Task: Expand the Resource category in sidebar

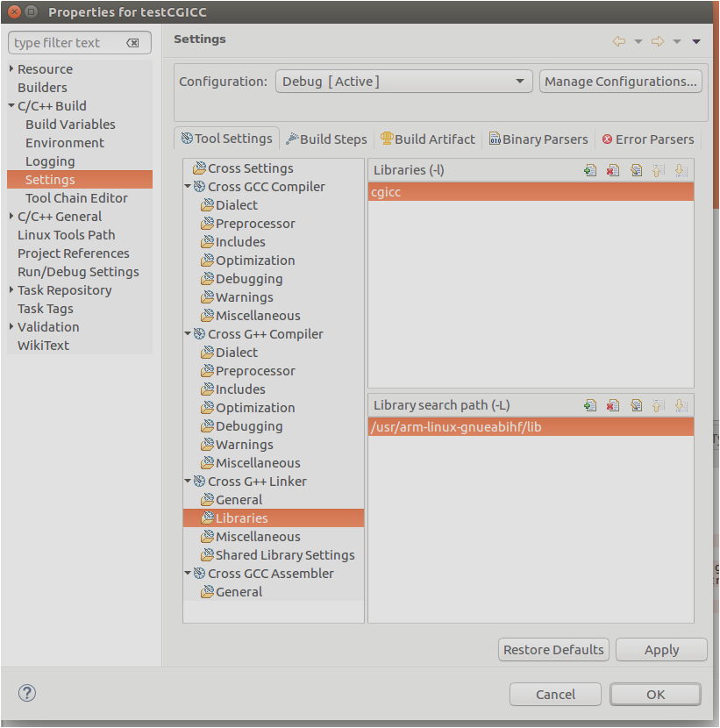Action: tap(11, 69)
